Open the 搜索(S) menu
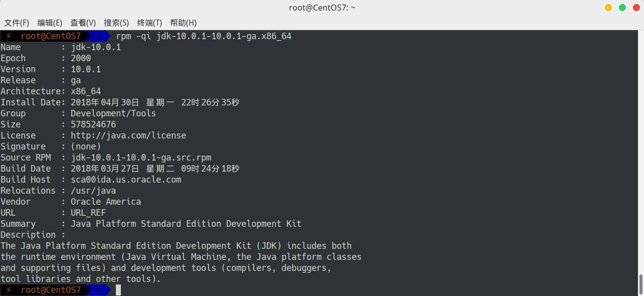 click(x=116, y=23)
